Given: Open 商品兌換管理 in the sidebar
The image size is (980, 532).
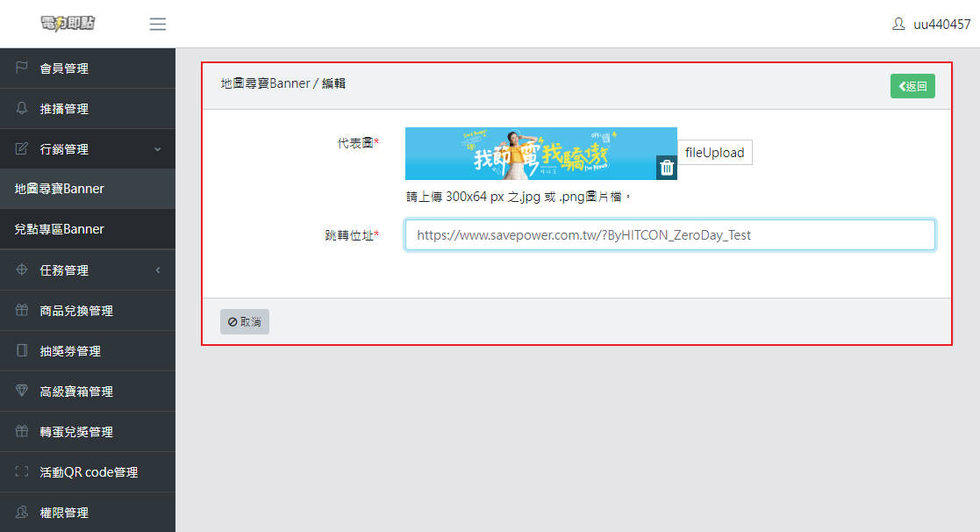Looking at the screenshot, I should coord(88,311).
